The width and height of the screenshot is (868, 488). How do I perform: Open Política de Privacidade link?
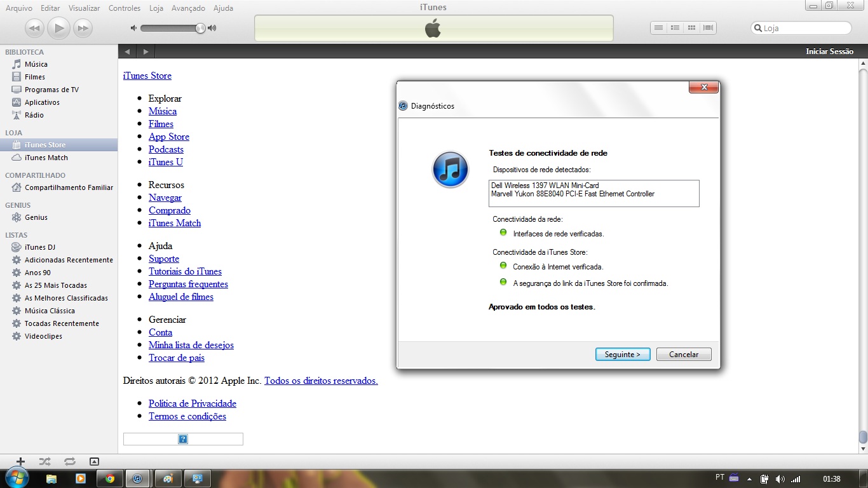pos(193,403)
